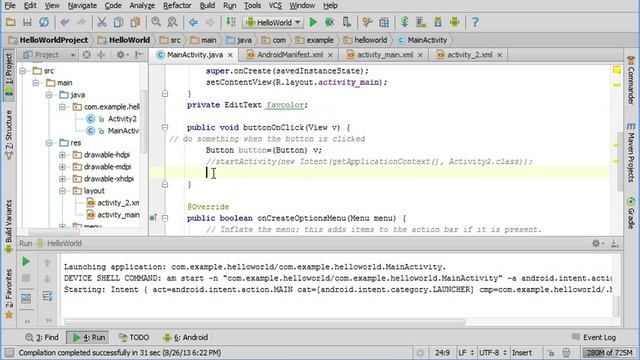
Task: Collapse the layout folder node
Action: (62, 191)
